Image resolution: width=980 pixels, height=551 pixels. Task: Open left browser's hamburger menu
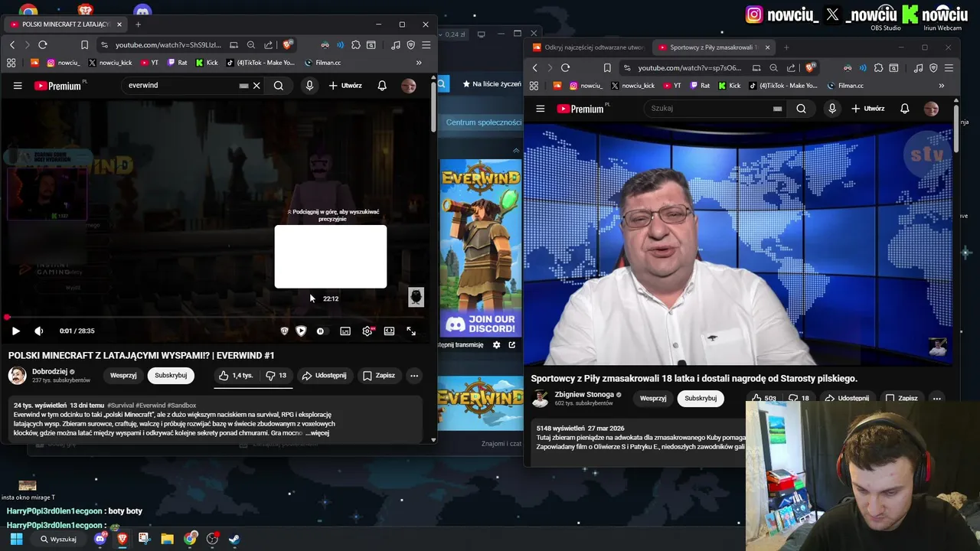tap(426, 45)
